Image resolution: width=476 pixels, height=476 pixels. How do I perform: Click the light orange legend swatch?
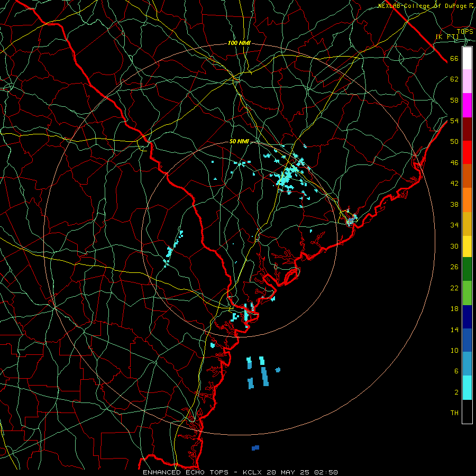tap(467, 200)
